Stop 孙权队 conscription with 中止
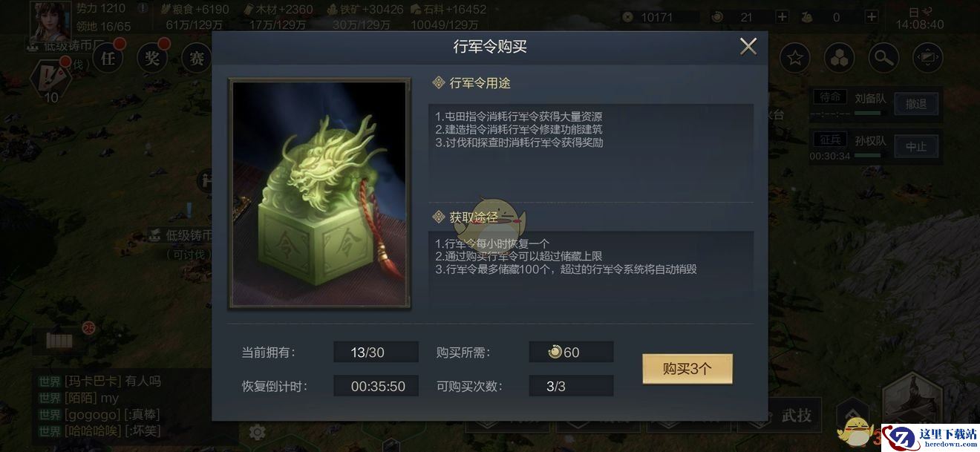Screen dimensions: 980x452 click(x=916, y=147)
